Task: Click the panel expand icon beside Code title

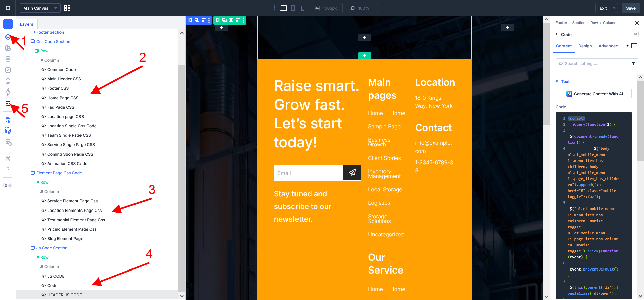Action: click(635, 34)
